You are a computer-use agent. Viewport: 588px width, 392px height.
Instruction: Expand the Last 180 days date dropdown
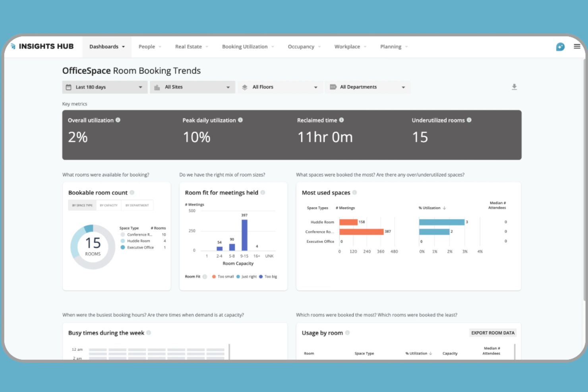point(105,87)
